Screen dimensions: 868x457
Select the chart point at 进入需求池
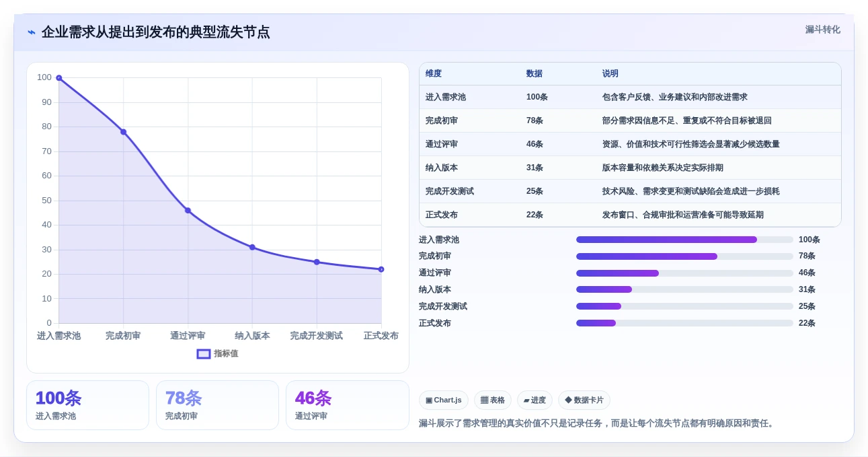pyautogui.click(x=59, y=78)
